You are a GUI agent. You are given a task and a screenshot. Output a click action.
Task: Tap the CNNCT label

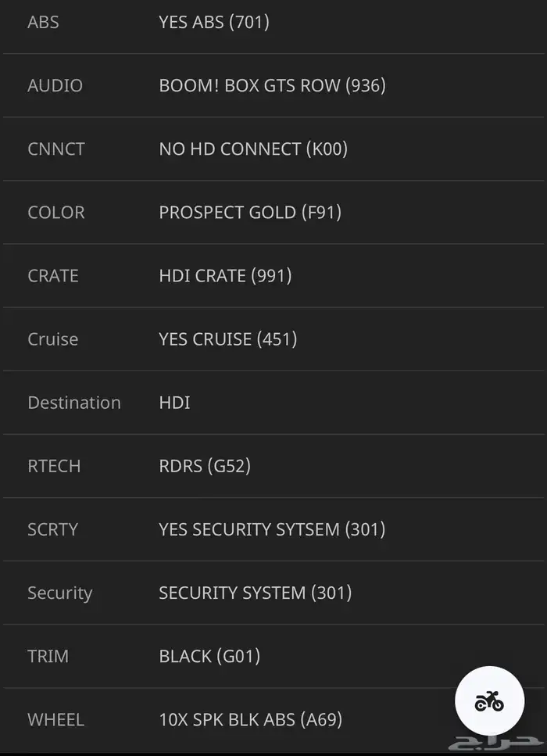56,149
